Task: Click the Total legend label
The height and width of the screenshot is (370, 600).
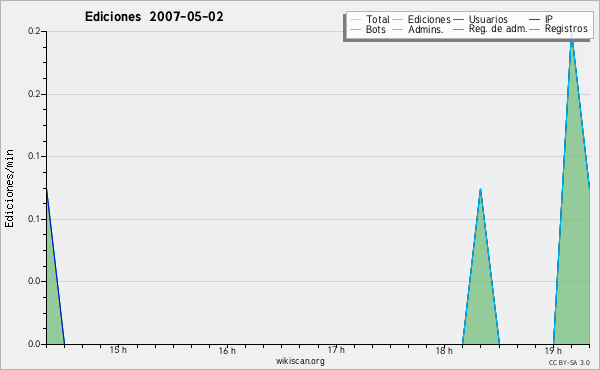Action: [378, 19]
